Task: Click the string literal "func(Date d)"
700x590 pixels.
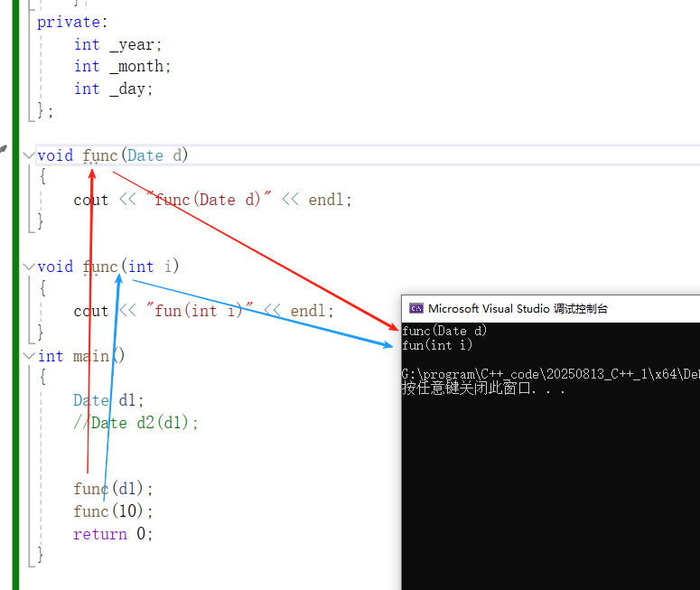Action: coord(209,199)
